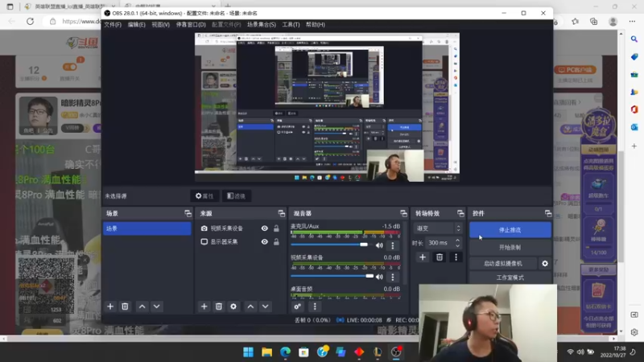Select the 场景 scene item in list
Screen dimensions: 644x362
[x=147, y=228]
